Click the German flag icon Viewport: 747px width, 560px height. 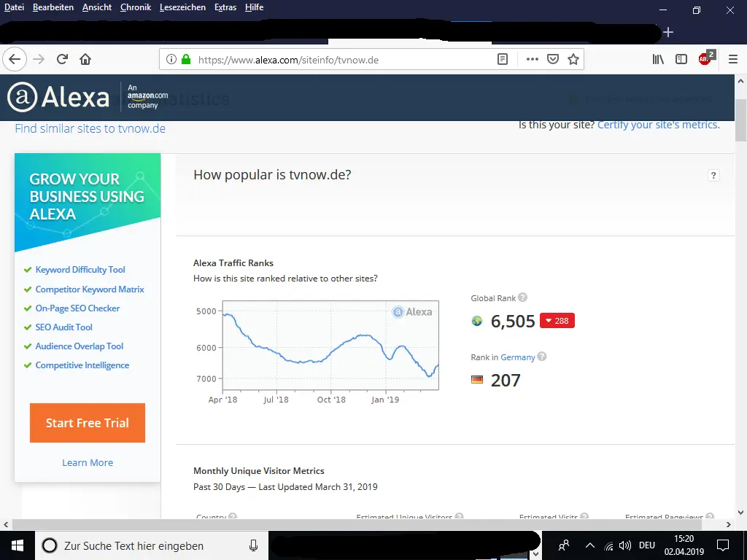477,379
